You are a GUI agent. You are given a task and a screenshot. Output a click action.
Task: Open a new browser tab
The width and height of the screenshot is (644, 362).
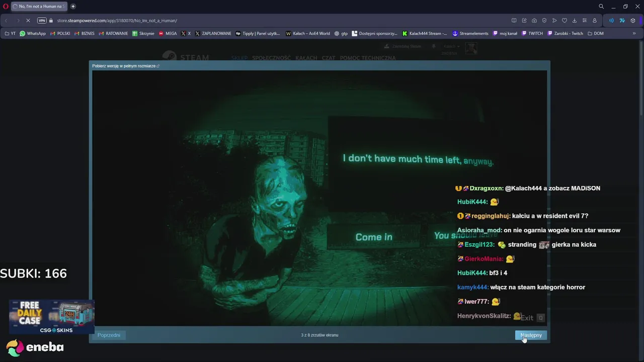[73, 7]
